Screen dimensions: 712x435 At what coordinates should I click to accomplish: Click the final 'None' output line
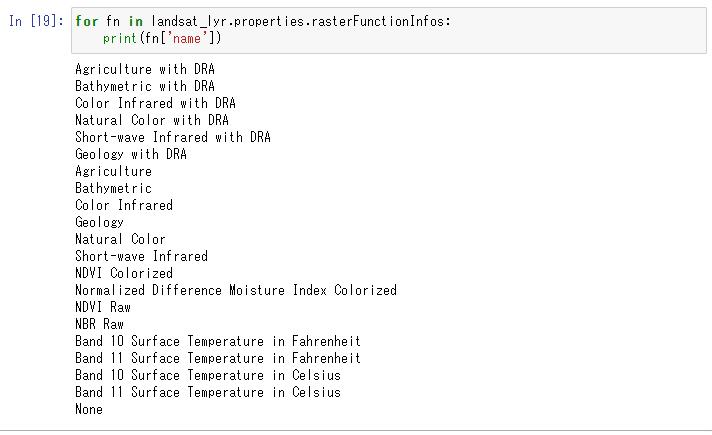click(x=88, y=409)
